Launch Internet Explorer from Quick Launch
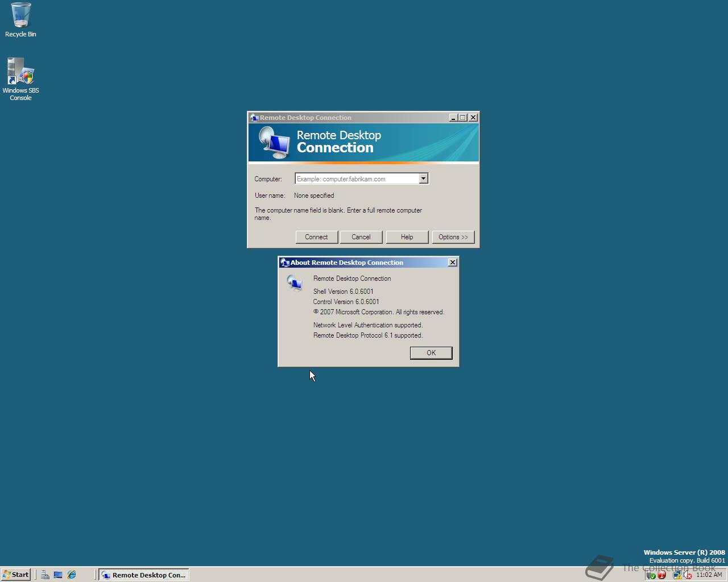 [x=72, y=575]
